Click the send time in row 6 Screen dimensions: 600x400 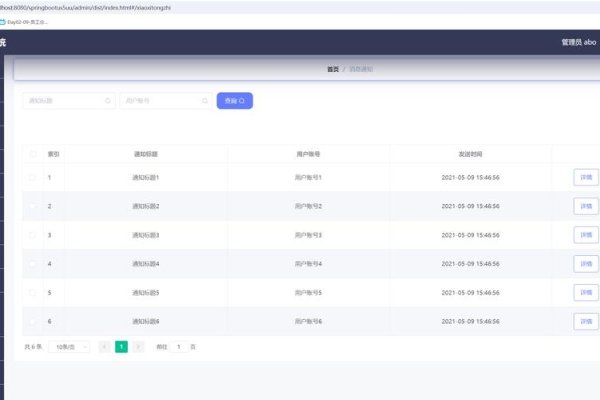[470, 321]
